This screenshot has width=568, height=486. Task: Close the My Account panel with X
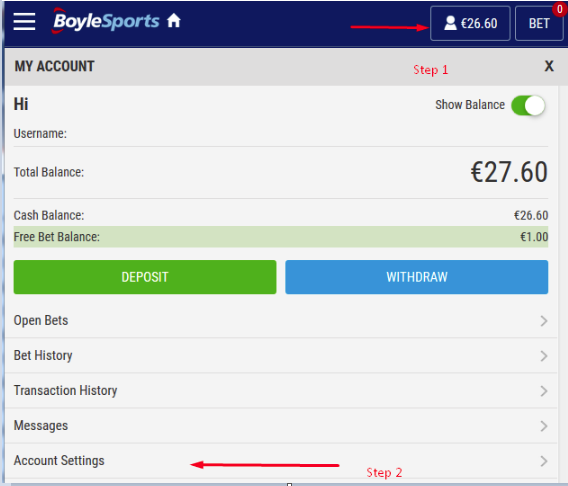tap(549, 66)
